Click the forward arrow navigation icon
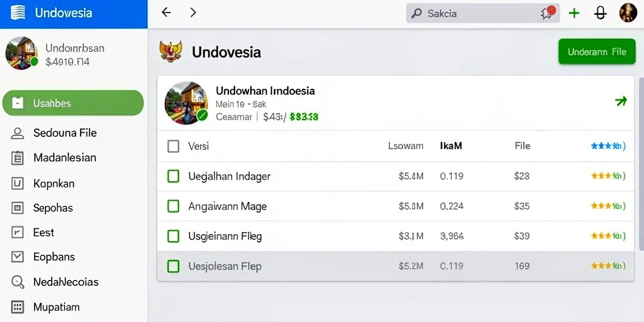This screenshot has height=322, width=644. coord(193,13)
